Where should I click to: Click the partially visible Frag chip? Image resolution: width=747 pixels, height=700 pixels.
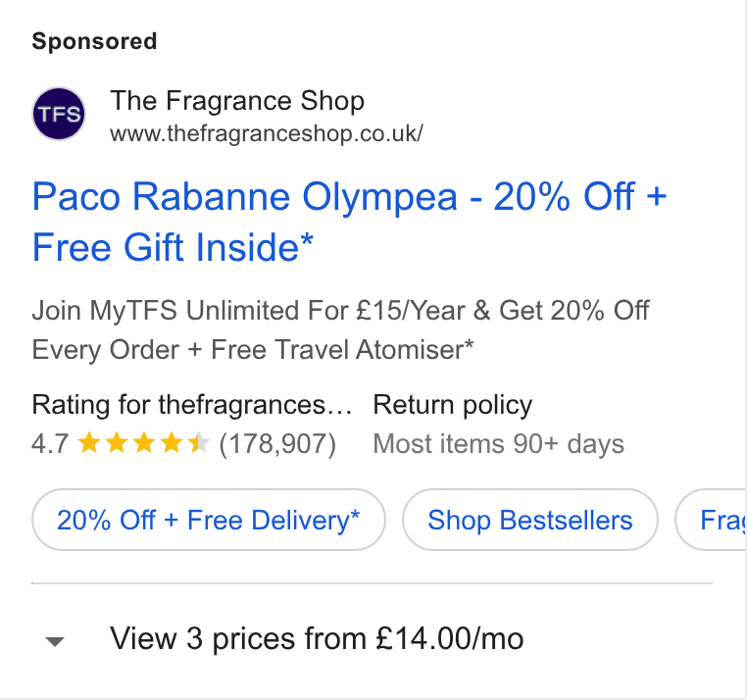(x=711, y=520)
